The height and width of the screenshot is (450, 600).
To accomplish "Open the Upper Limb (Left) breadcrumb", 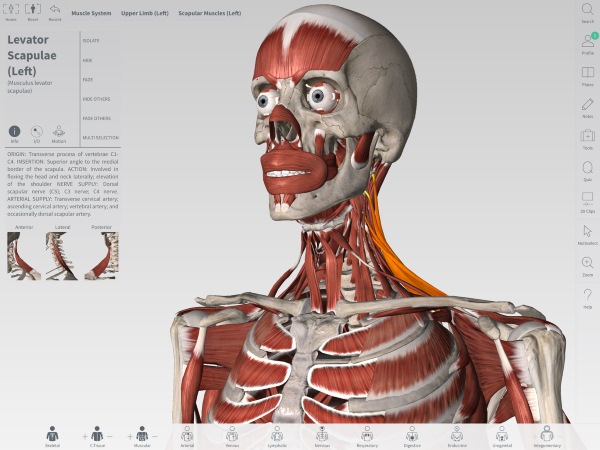I will tap(145, 13).
